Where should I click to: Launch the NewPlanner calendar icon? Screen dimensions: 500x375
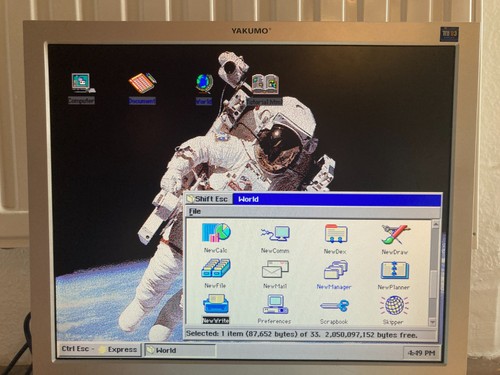[x=395, y=270]
